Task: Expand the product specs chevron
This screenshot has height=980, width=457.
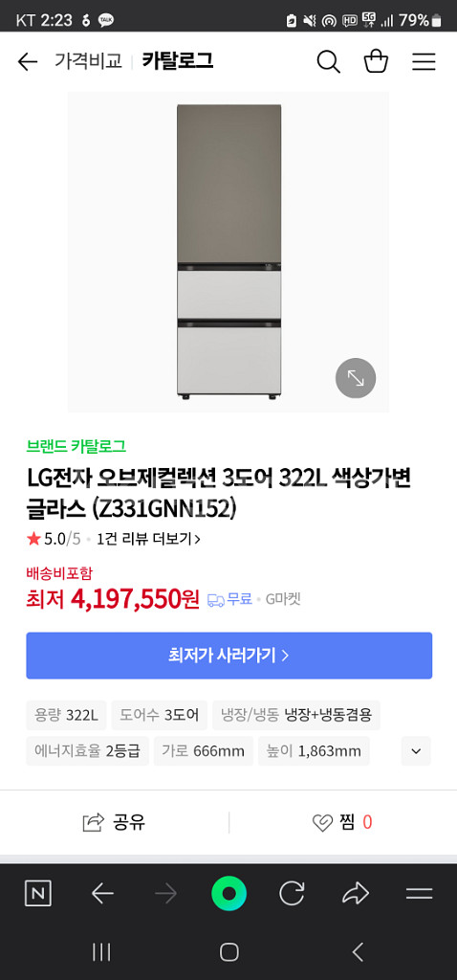Action: 417,751
